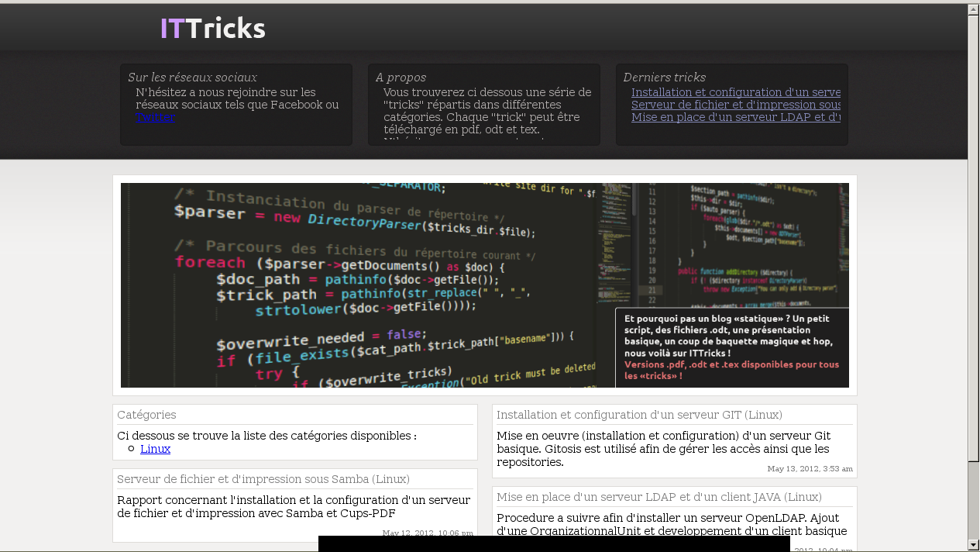Click the text 'Ci dessous se trouve la liste des catégories disponibles'
The image size is (980, 552).
(266, 436)
